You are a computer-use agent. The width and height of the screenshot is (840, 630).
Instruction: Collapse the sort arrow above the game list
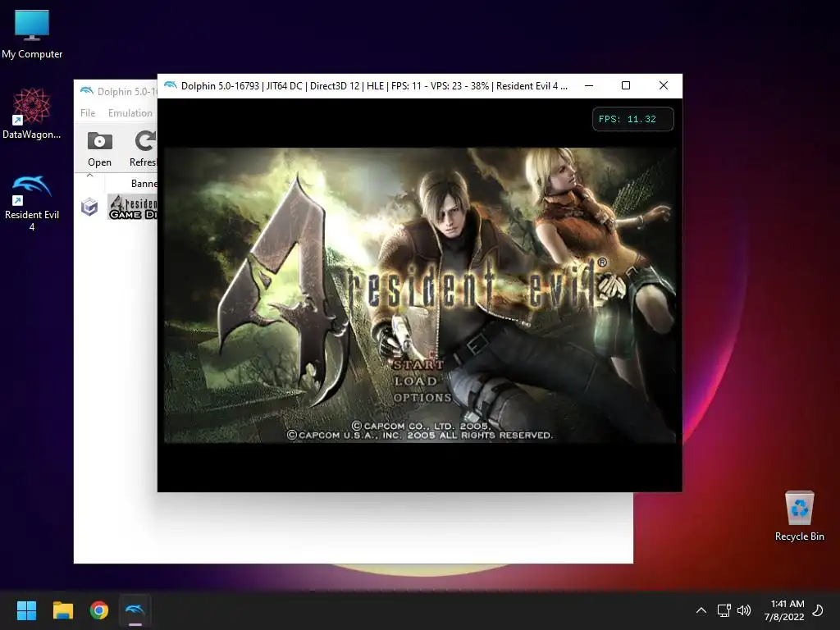(x=89, y=175)
